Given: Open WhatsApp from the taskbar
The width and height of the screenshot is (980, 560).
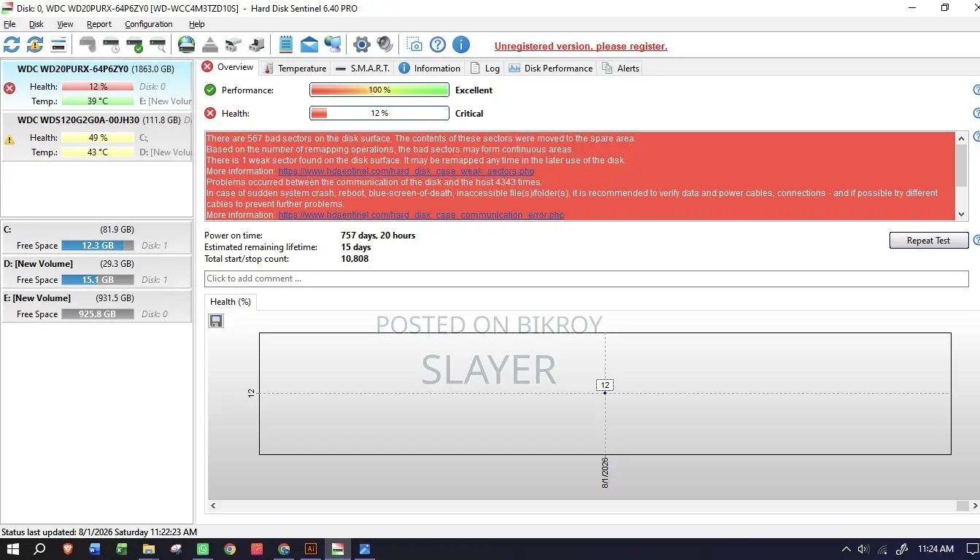Looking at the screenshot, I should 203,549.
